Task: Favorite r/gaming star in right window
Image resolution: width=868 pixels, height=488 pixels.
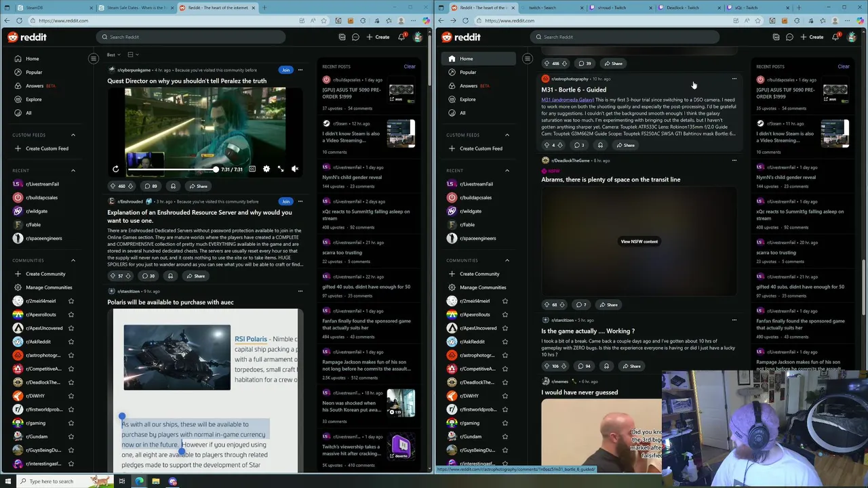Action: [x=505, y=423]
